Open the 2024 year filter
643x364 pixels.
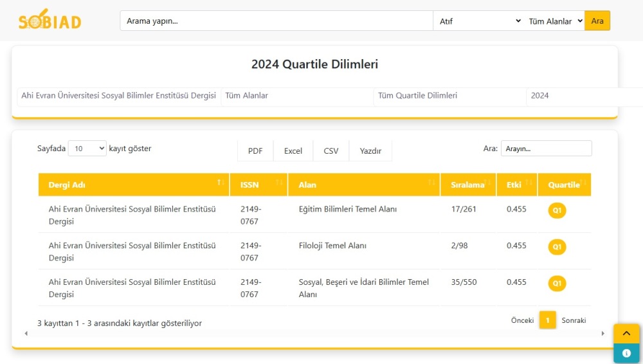pos(584,96)
